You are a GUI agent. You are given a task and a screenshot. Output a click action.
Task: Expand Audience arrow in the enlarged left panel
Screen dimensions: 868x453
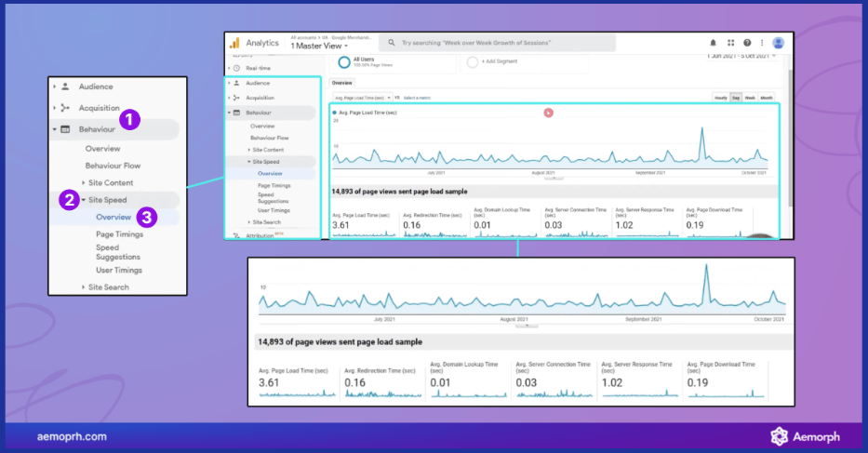[x=54, y=87]
